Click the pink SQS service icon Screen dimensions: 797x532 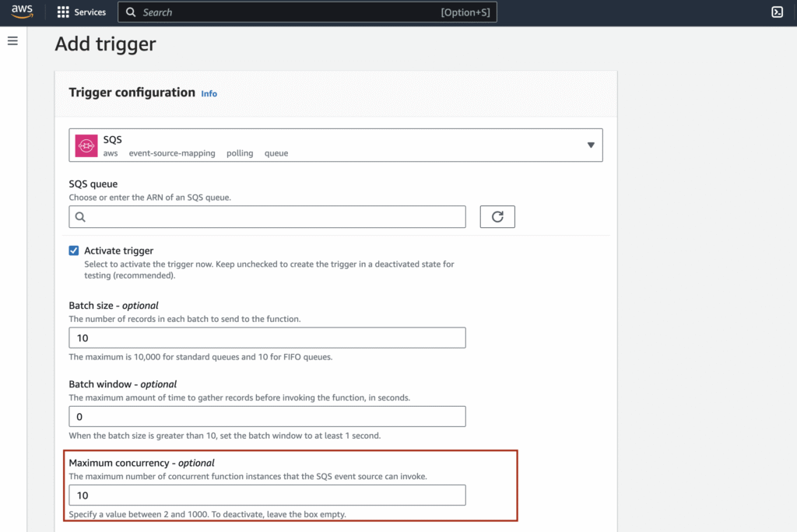click(x=86, y=145)
